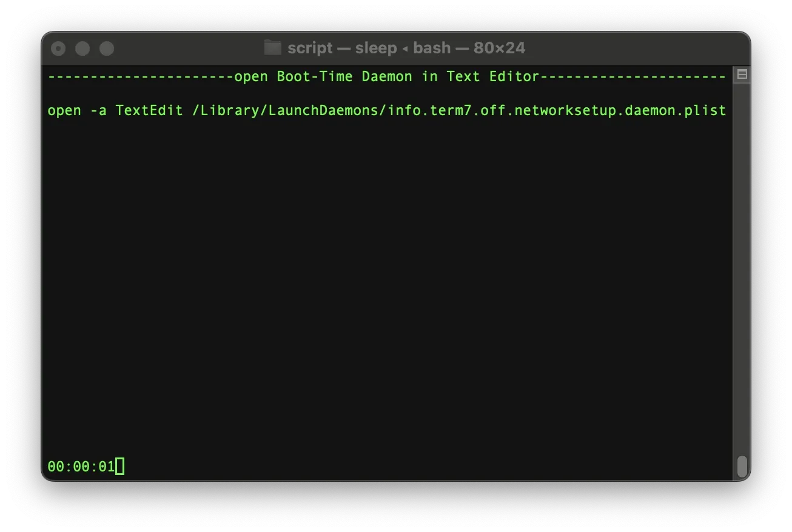Click the split pane icon above scrollbar
The image size is (792, 532).
pyautogui.click(x=741, y=75)
